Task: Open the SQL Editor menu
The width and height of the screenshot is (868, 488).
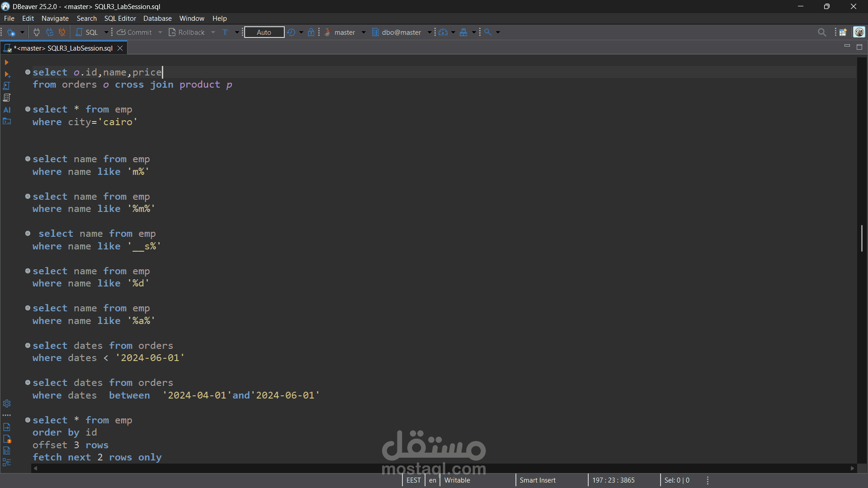Action: [x=120, y=19]
